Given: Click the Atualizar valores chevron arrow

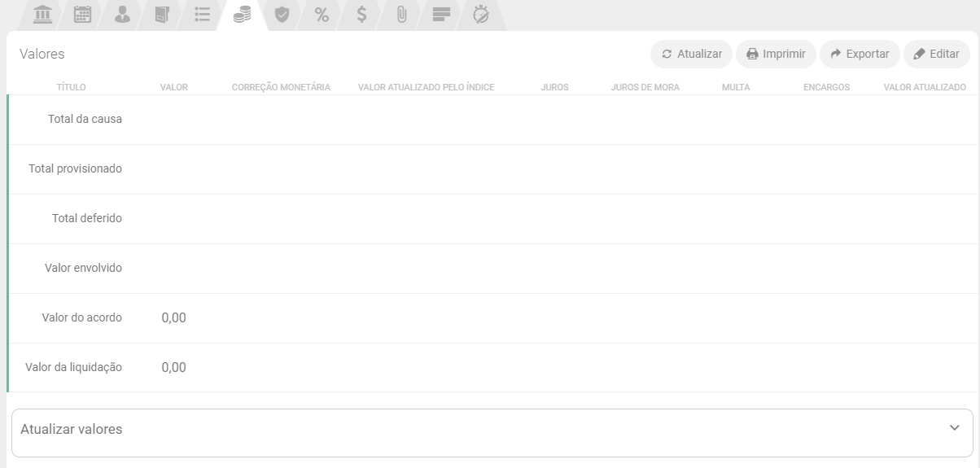Looking at the screenshot, I should [x=955, y=428].
